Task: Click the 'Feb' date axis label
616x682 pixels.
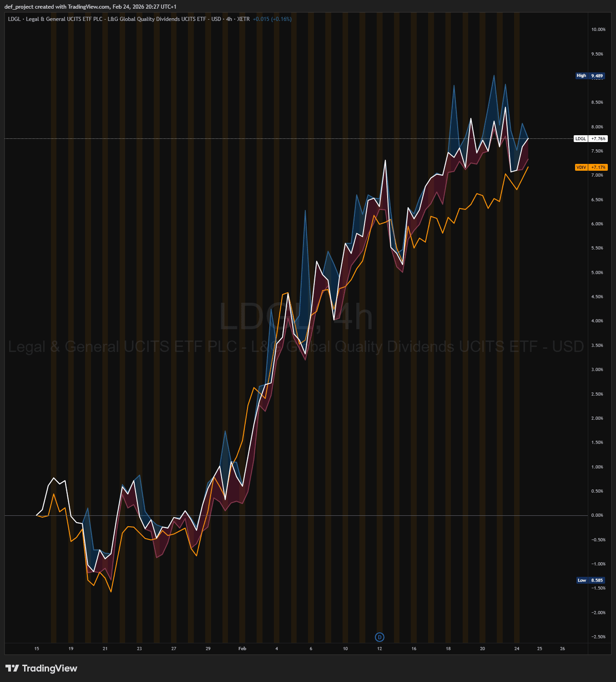Action: click(x=242, y=648)
